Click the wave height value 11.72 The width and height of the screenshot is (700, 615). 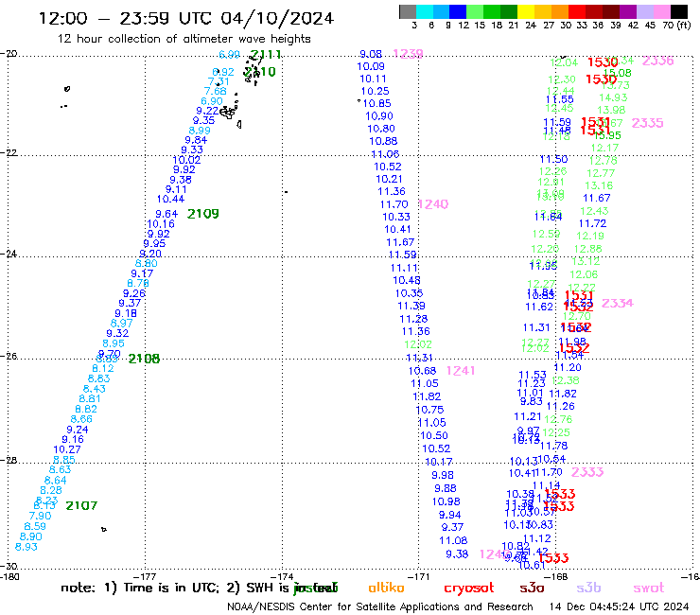pyautogui.click(x=592, y=223)
